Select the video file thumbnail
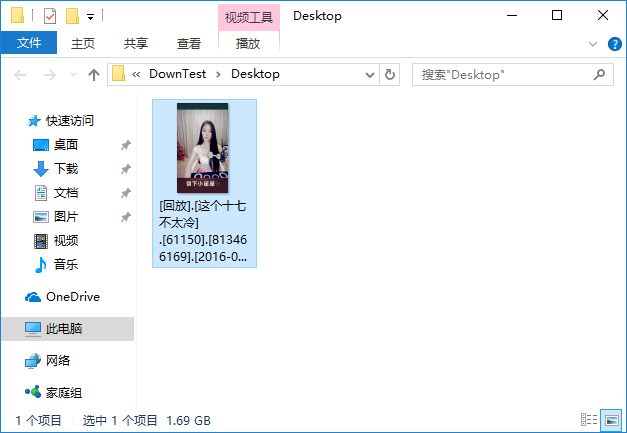Image resolution: width=627 pixels, height=433 pixels. coord(203,148)
